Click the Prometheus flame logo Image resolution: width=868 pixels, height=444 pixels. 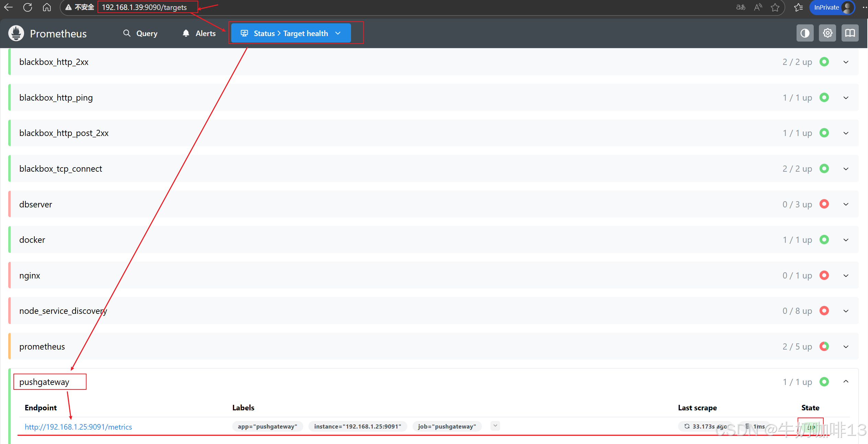click(16, 33)
